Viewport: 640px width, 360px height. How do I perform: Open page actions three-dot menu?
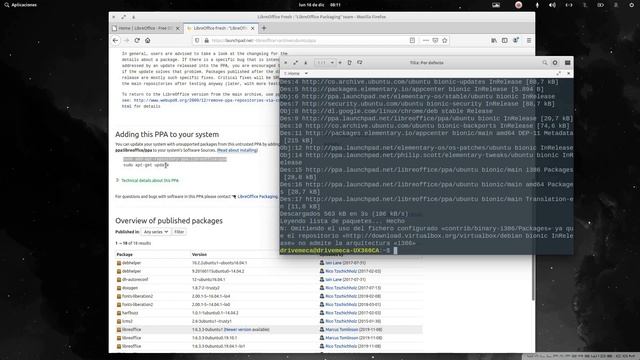click(x=426, y=40)
